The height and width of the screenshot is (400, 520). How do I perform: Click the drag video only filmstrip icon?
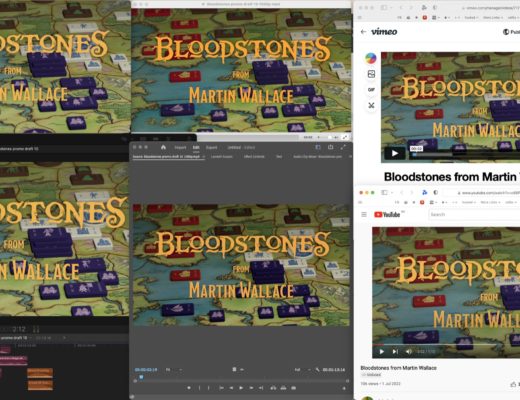[234, 369]
